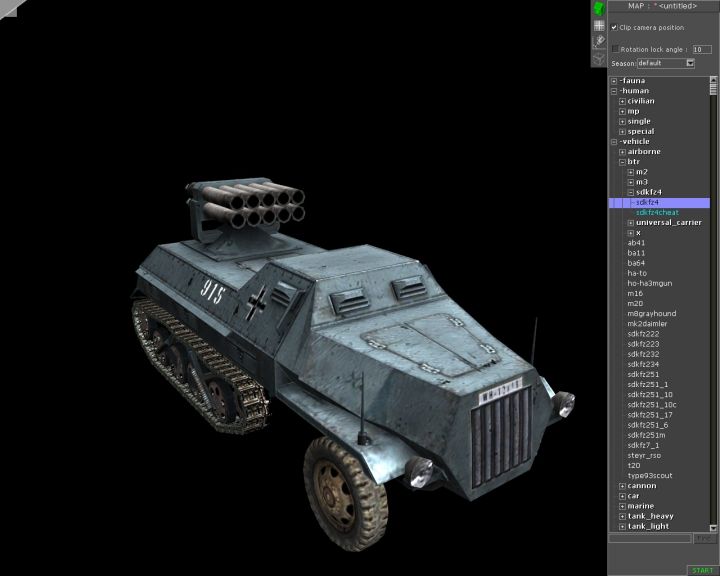Screen dimensions: 720x576
Task: Expand the universal_carrier folder
Action: pyautogui.click(x=631, y=222)
